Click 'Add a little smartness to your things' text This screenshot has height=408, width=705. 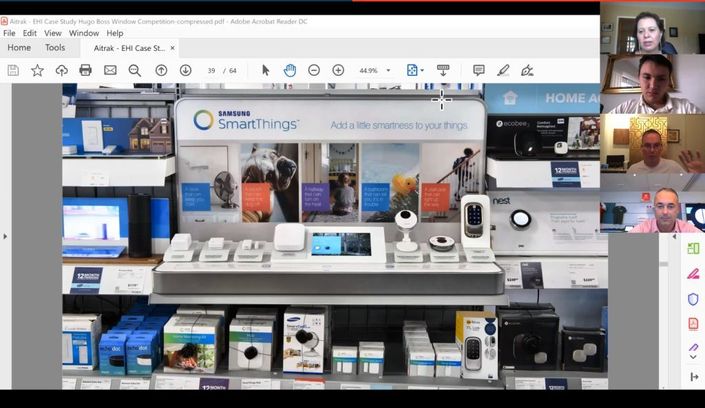[399, 126]
